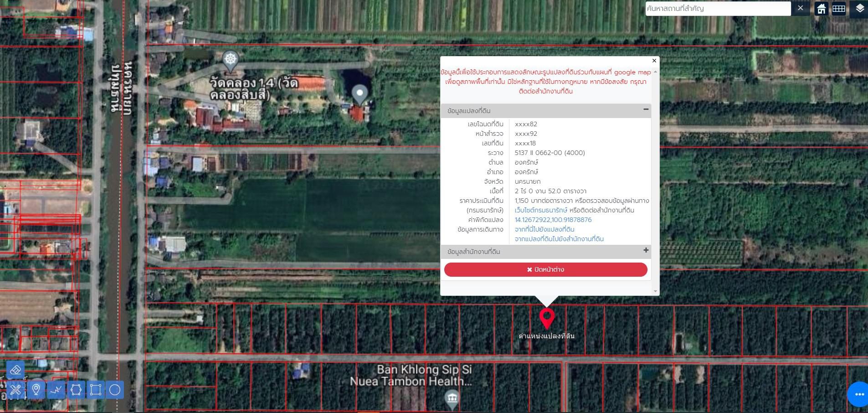The image size is (868, 413).
Task: Select the place marker pin tool
Action: (36, 390)
